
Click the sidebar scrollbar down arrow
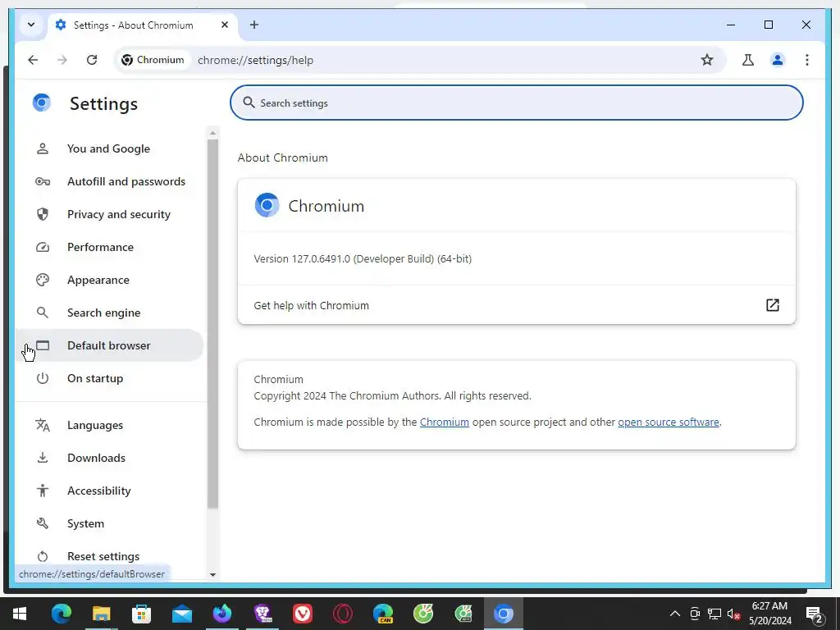(x=212, y=574)
